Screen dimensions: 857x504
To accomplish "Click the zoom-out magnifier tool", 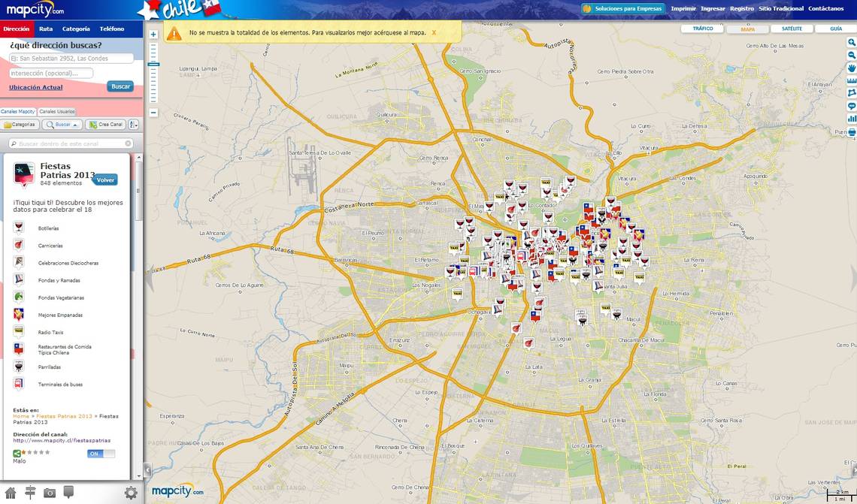I will click(x=852, y=55).
